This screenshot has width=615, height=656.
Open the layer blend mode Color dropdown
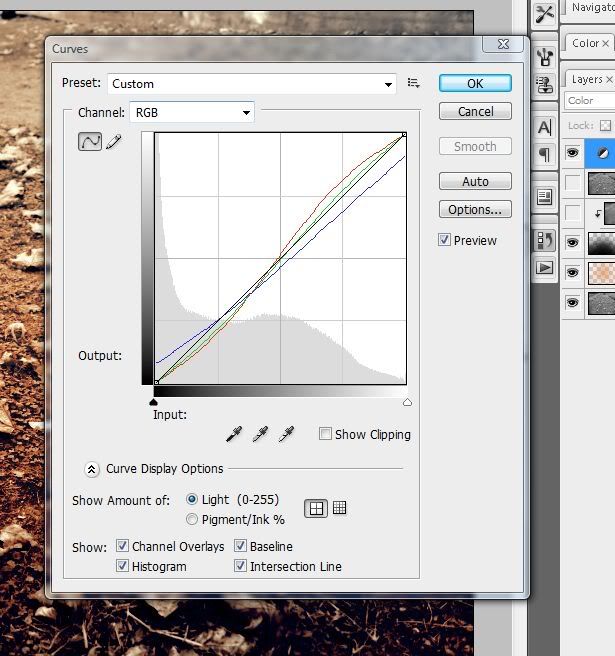pos(589,101)
